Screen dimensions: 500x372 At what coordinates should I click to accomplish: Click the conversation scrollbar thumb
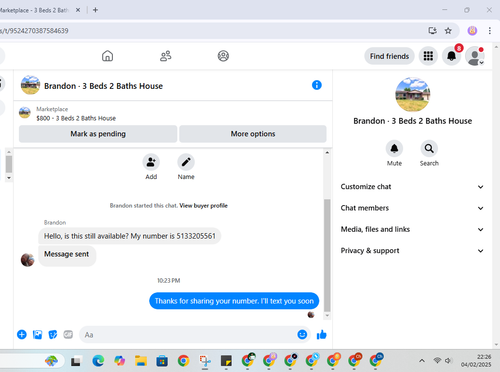click(x=327, y=255)
